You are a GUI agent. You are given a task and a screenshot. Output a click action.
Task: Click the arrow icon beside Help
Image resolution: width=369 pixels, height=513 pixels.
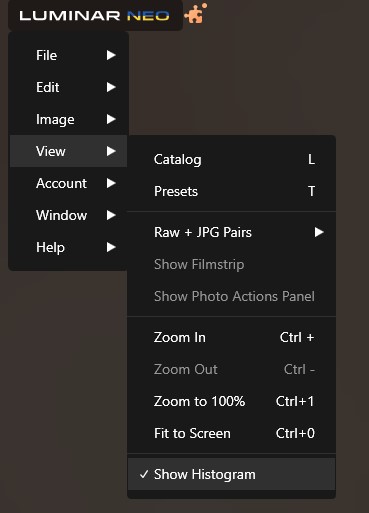pos(111,247)
